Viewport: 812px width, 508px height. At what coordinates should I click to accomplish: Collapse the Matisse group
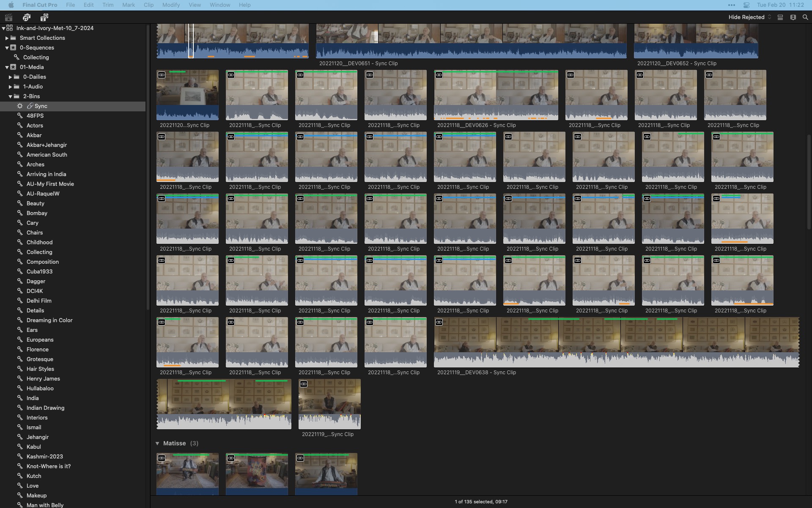157,443
